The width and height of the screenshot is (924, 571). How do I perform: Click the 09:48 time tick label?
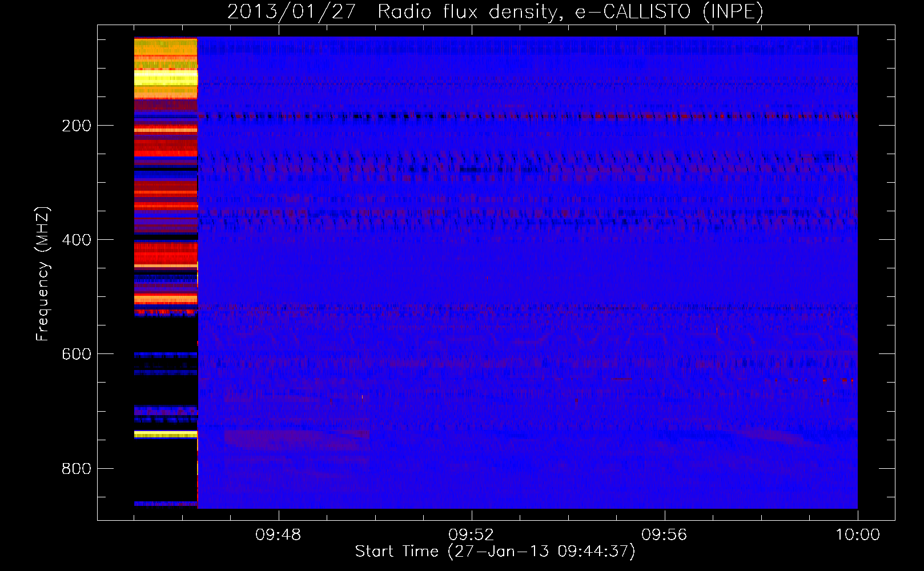pyautogui.click(x=278, y=535)
